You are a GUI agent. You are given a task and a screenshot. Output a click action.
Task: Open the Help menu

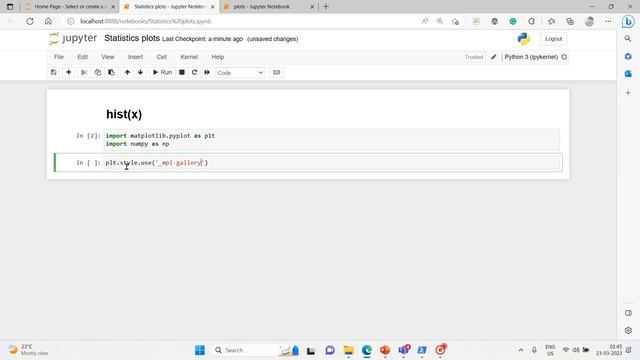(218, 57)
